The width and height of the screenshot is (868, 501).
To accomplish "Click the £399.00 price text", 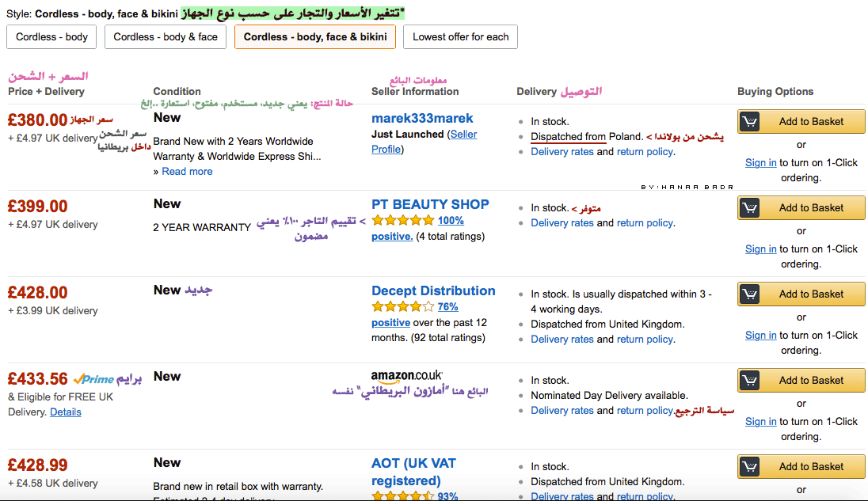I will coord(38,207).
